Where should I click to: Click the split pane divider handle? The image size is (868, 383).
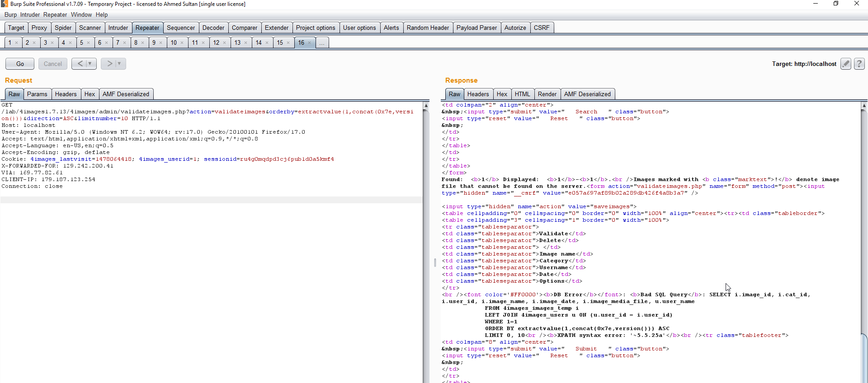pyautogui.click(x=435, y=262)
